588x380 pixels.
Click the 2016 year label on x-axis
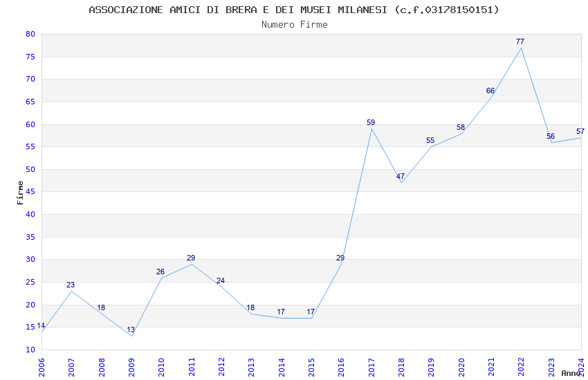point(341,367)
